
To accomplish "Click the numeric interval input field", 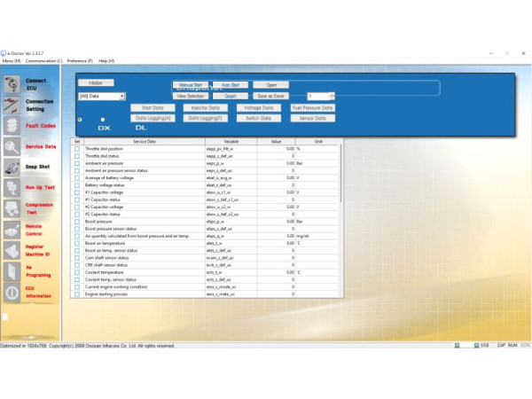I will (x=317, y=96).
